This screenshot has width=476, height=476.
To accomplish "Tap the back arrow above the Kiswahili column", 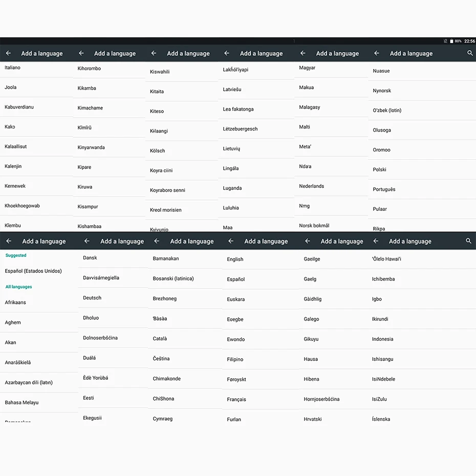I will coord(153,53).
